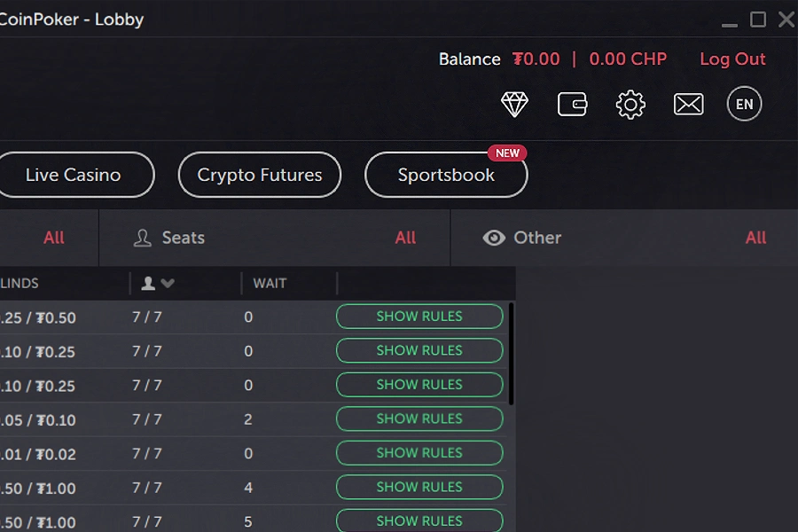The height and width of the screenshot is (532, 798).
Task: Open the Other filter All dropdown
Action: (755, 238)
